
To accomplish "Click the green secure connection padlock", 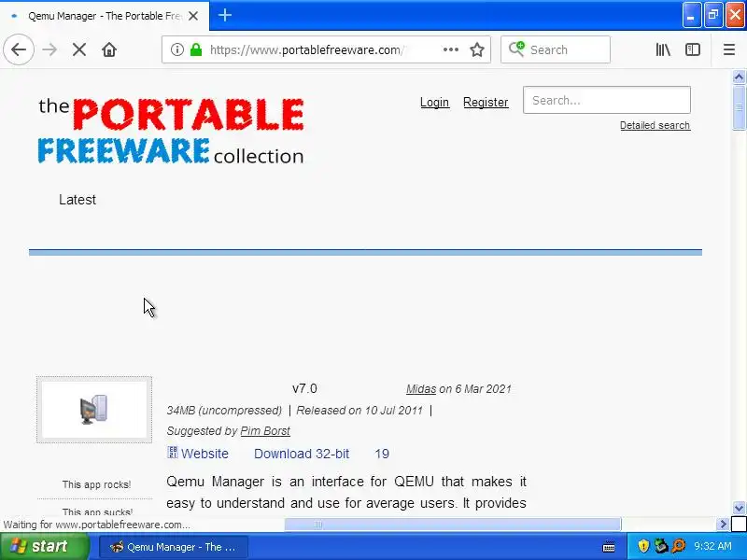I will (196, 49).
